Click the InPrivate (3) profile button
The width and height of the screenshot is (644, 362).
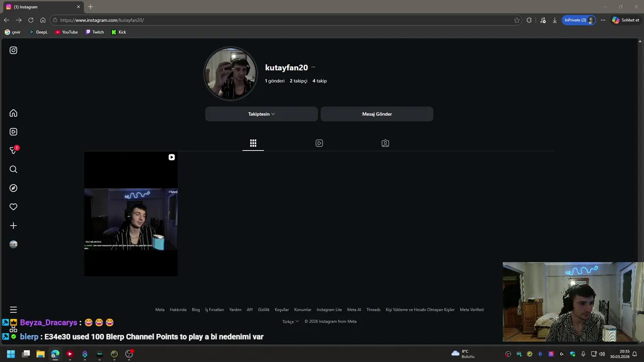[579, 20]
